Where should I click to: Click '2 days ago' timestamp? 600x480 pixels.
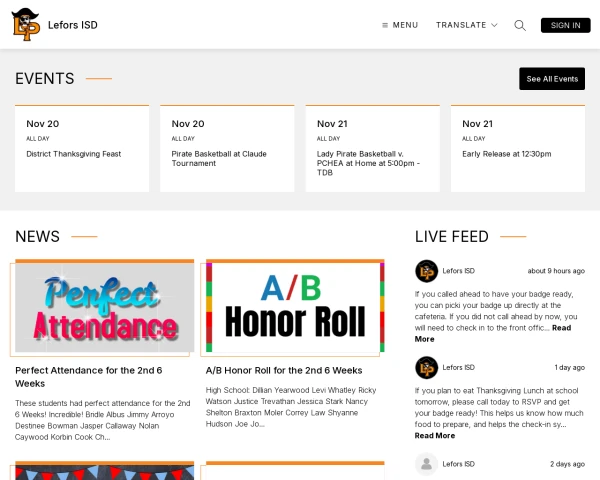[567, 464]
